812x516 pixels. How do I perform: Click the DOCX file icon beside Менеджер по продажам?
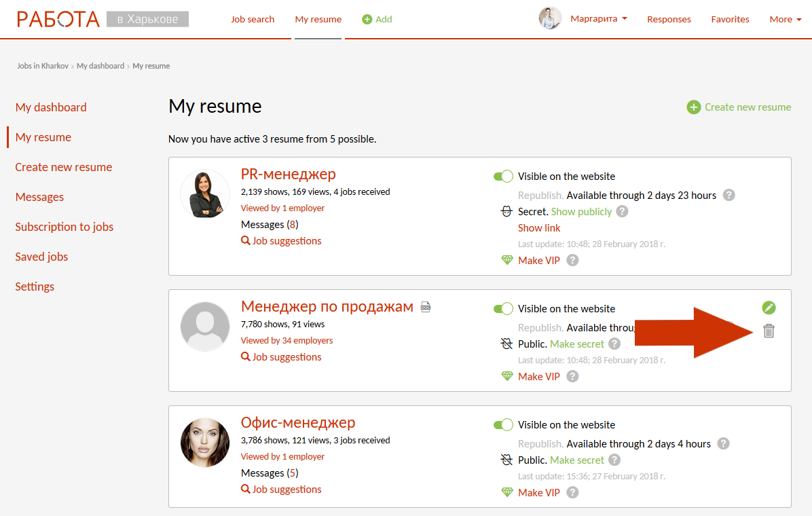tap(426, 307)
